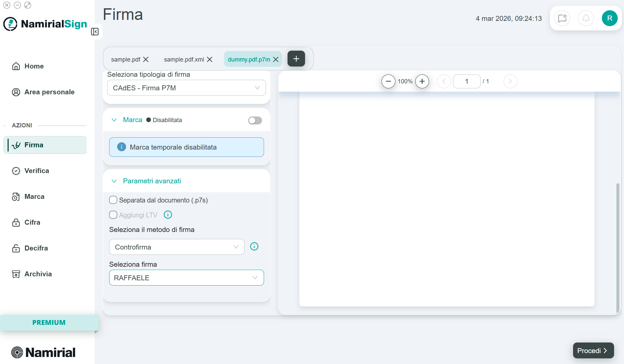Open the Firma action
The width and height of the screenshot is (624, 364).
pyautogui.click(x=45, y=145)
